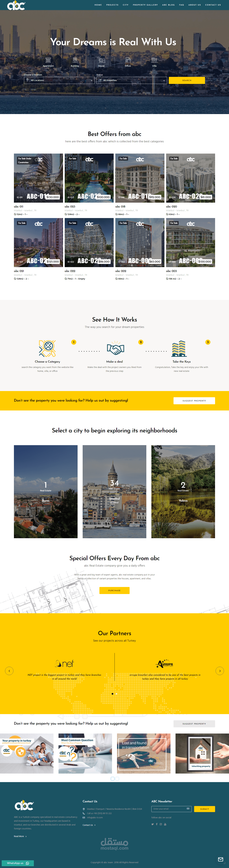Viewport: 229px width, 868px height.
Task: Show next partner with right arrow
Action: click(220, 671)
